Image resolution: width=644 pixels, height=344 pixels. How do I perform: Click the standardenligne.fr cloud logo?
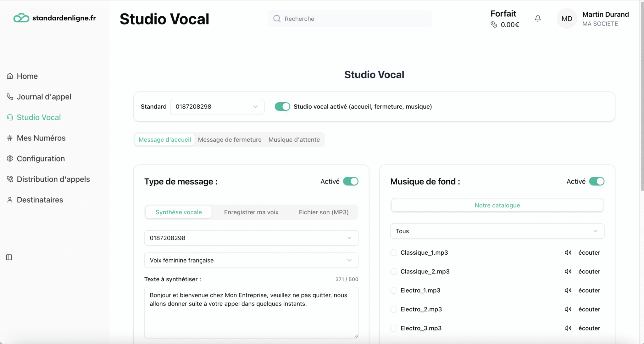pyautogui.click(x=21, y=18)
